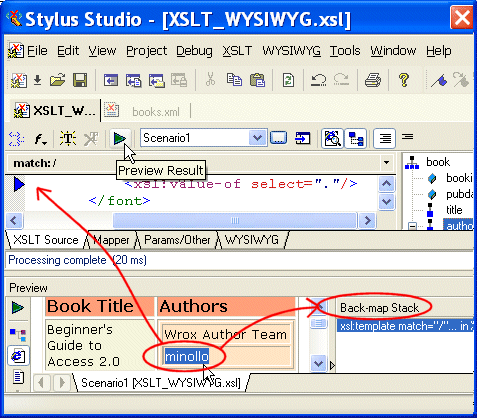Viewport: 477px width, 418px height.
Task: Click the Paste clipboard icon
Action: tap(257, 80)
